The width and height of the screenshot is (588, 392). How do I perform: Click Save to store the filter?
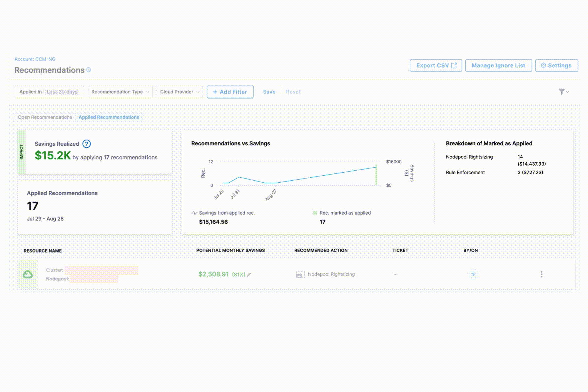pos(269,92)
